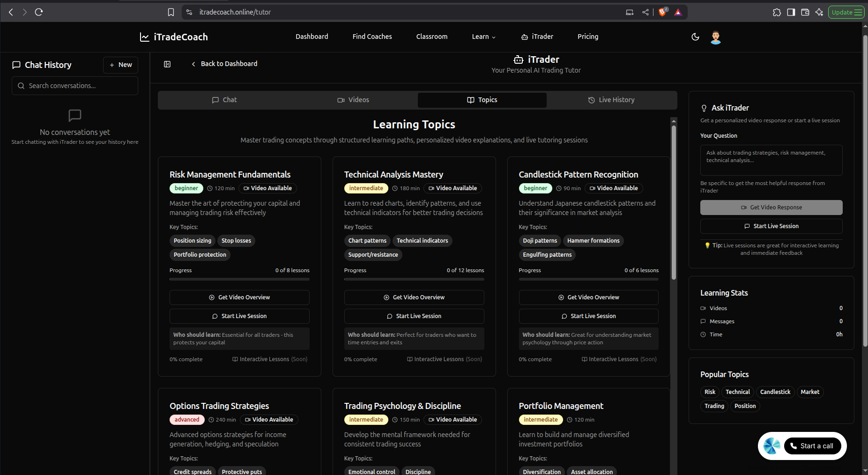Image resolution: width=868 pixels, height=475 pixels.
Task: Click the Start a call button
Action: click(x=813, y=446)
